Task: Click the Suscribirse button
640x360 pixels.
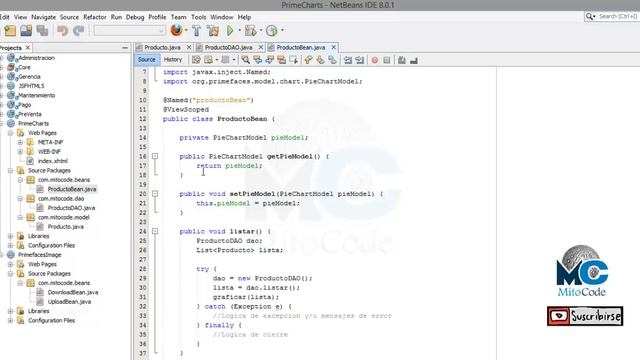Action: [585, 316]
